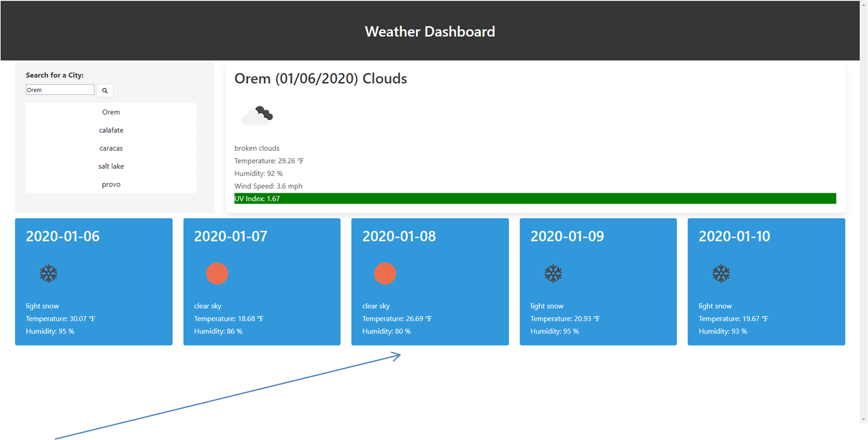868x440 pixels.
Task: Select Orem from the search history
Action: click(111, 112)
